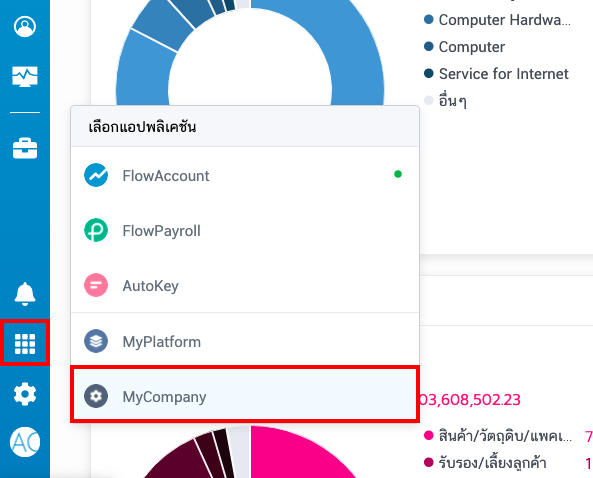Click the Computer Hardwa... legend color dot
Viewport: 593px width, 478px height.
[428, 19]
